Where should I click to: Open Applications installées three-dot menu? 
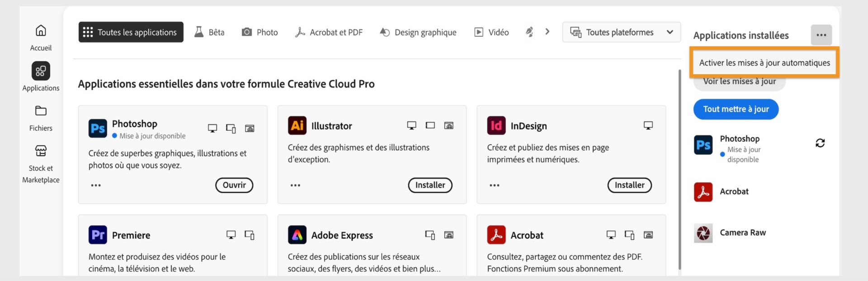pyautogui.click(x=821, y=35)
